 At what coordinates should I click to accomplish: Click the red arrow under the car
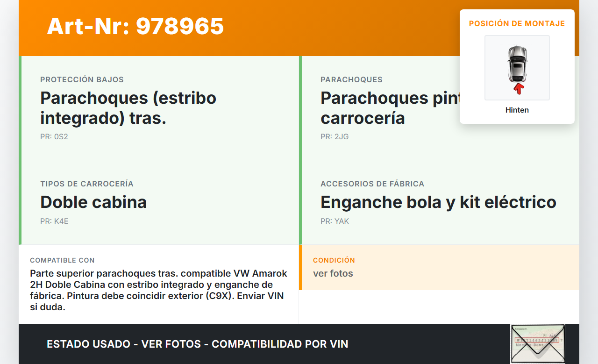[518, 89]
